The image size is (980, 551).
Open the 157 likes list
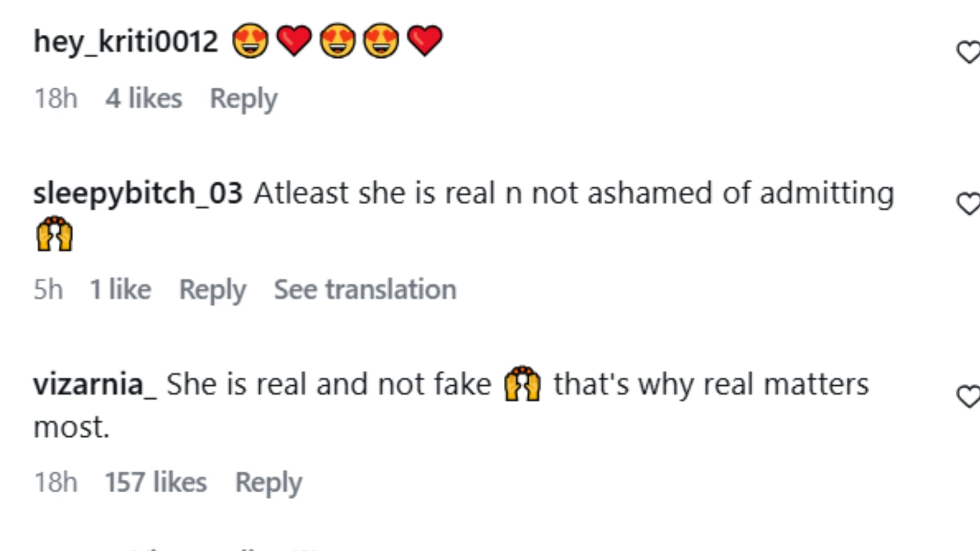pos(156,482)
